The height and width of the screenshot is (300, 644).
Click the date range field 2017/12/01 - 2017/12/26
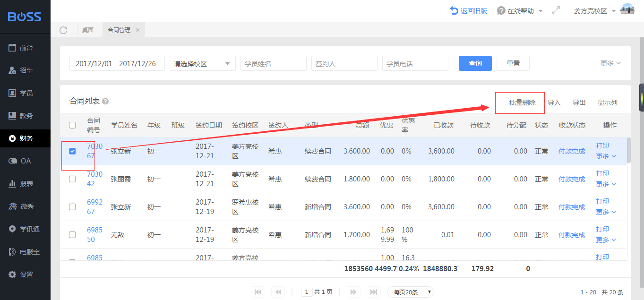pos(117,63)
